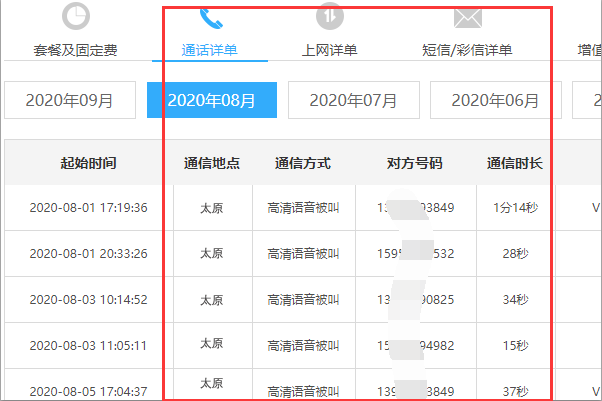Switch to the 套餐及固定费 tab label

(75, 50)
